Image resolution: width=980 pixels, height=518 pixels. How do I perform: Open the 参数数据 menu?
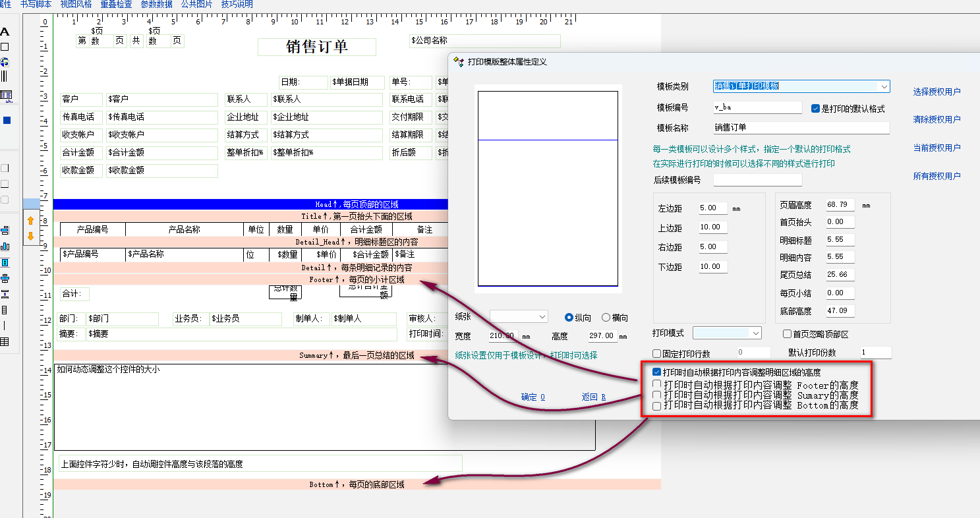point(156,5)
